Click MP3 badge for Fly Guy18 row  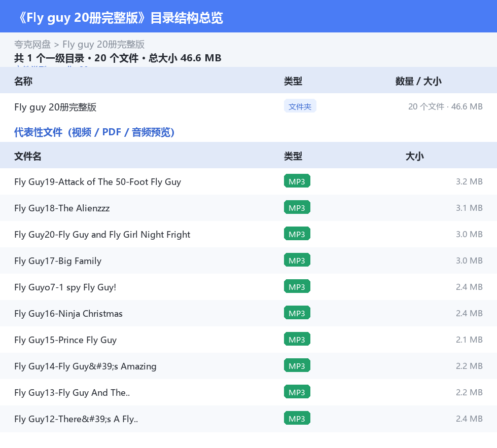coord(297,207)
